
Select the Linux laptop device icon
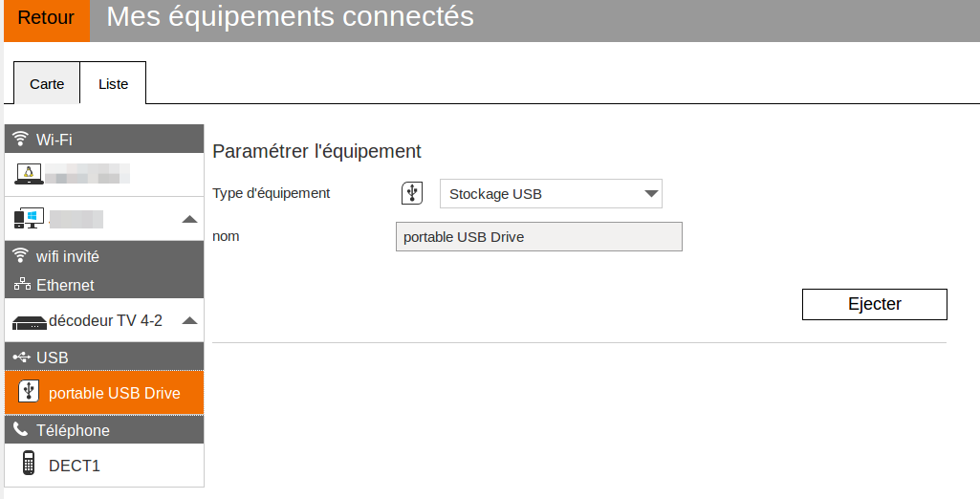tap(30, 173)
